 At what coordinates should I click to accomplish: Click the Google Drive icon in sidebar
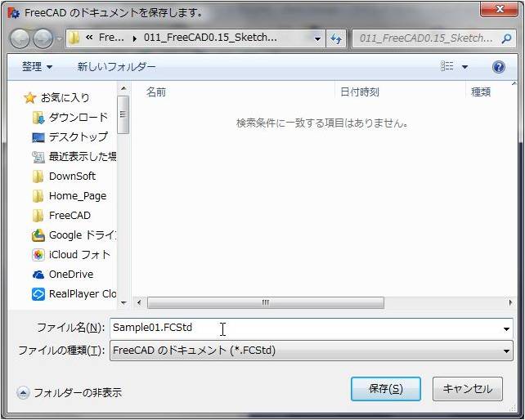pos(38,235)
